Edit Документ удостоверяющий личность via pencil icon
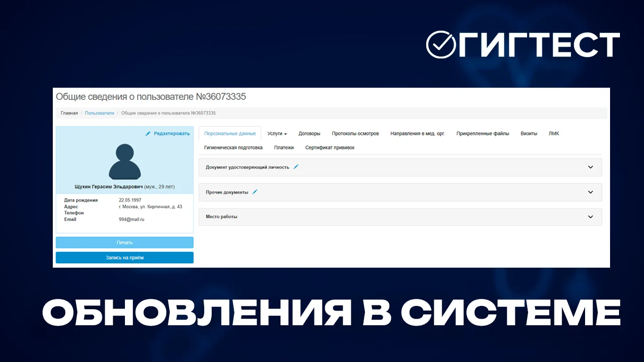 pyautogui.click(x=296, y=167)
